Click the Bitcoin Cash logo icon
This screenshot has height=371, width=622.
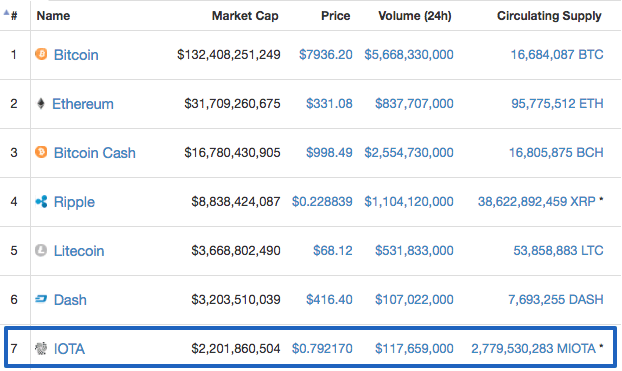(x=41, y=152)
